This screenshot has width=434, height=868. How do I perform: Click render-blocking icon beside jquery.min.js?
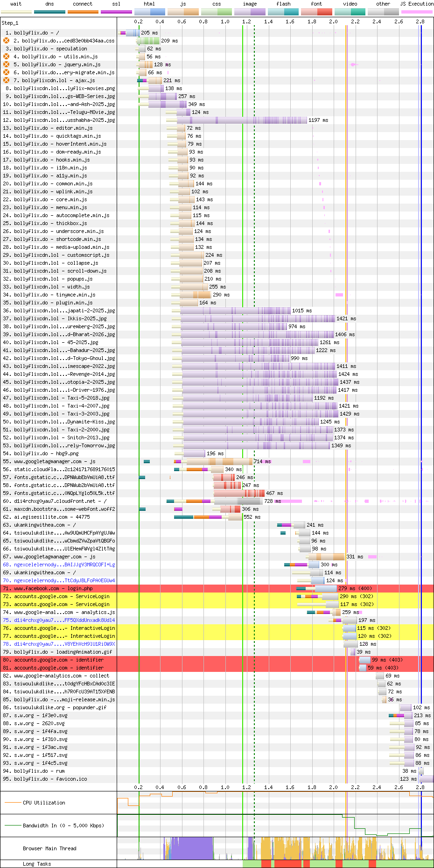click(7, 64)
